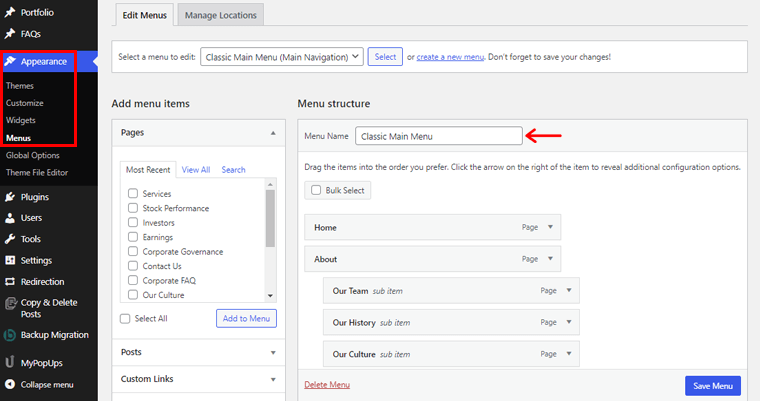The image size is (760, 401).
Task: Open Tools via its wrench icon
Action: (10, 239)
